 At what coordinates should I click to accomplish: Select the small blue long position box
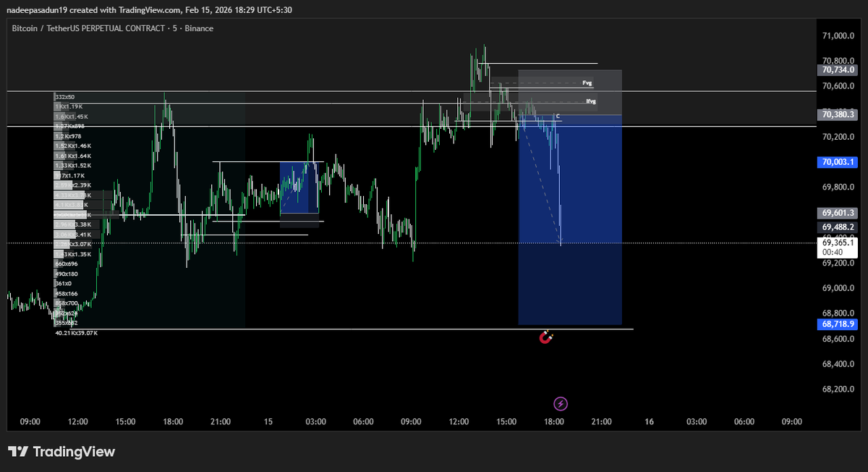[299, 187]
